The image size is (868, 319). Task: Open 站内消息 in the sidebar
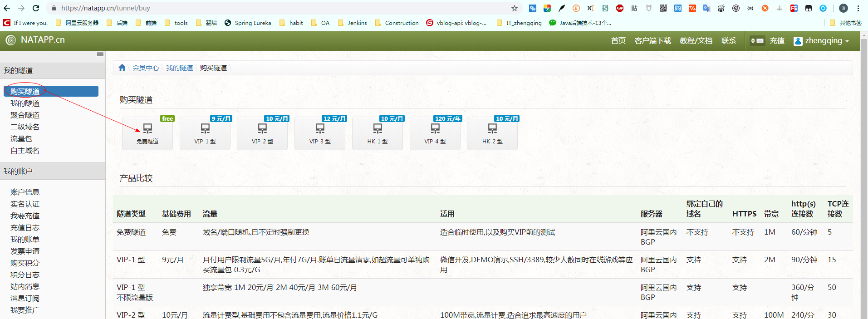click(25, 286)
